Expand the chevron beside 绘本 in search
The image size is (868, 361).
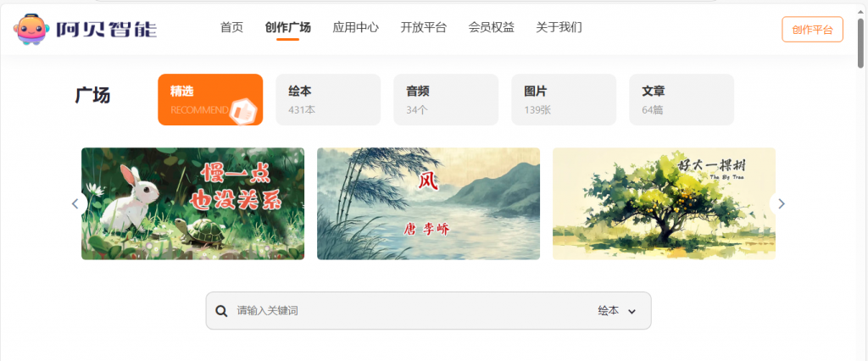pos(632,312)
